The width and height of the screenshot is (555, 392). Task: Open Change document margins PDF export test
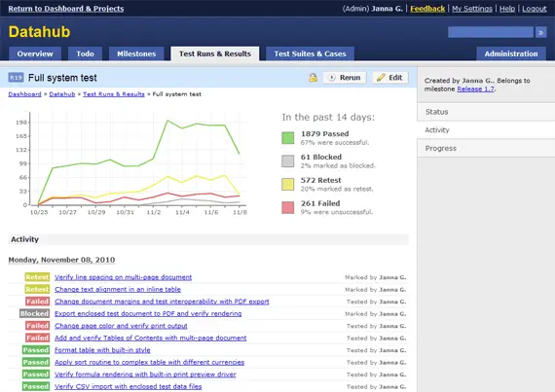(162, 302)
